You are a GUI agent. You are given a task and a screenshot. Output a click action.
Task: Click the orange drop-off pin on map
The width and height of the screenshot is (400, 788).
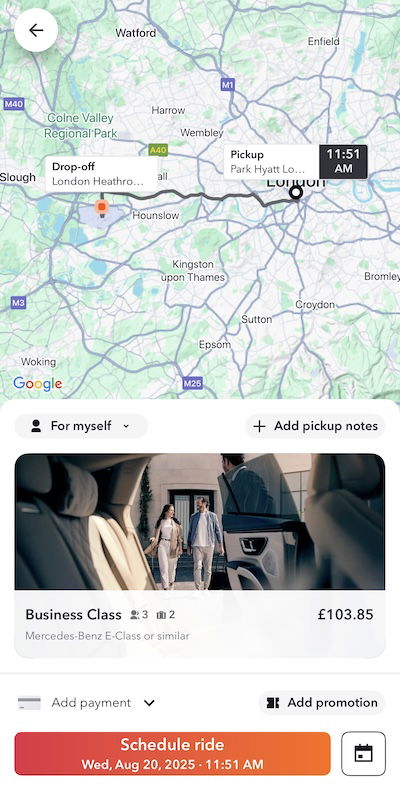pos(102,207)
